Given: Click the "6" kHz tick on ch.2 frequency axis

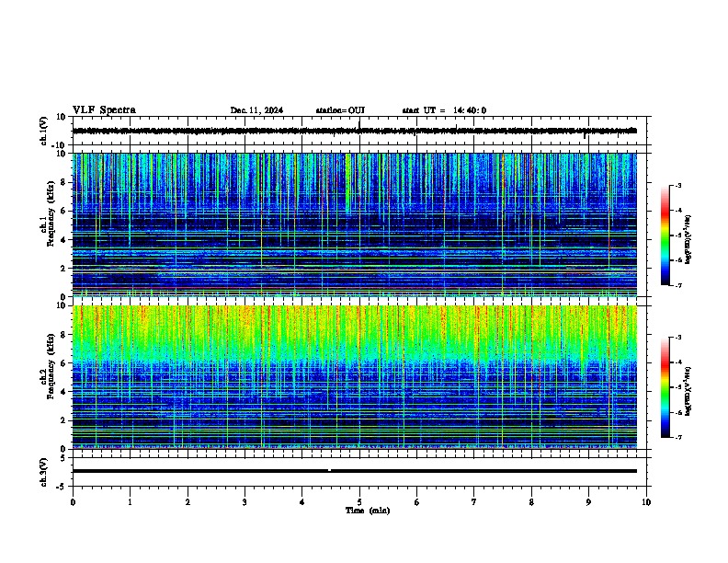Looking at the screenshot, I should pyautogui.click(x=64, y=363).
